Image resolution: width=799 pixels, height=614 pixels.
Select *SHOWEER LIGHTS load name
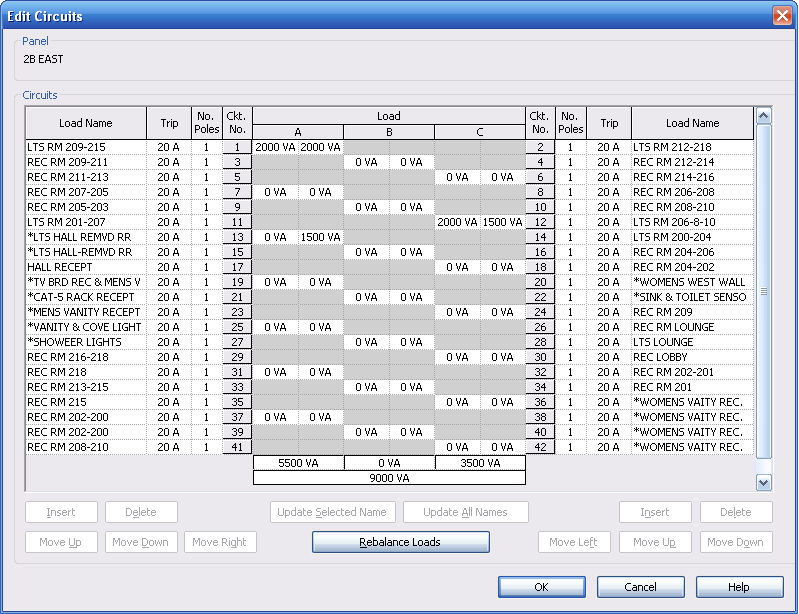86,342
